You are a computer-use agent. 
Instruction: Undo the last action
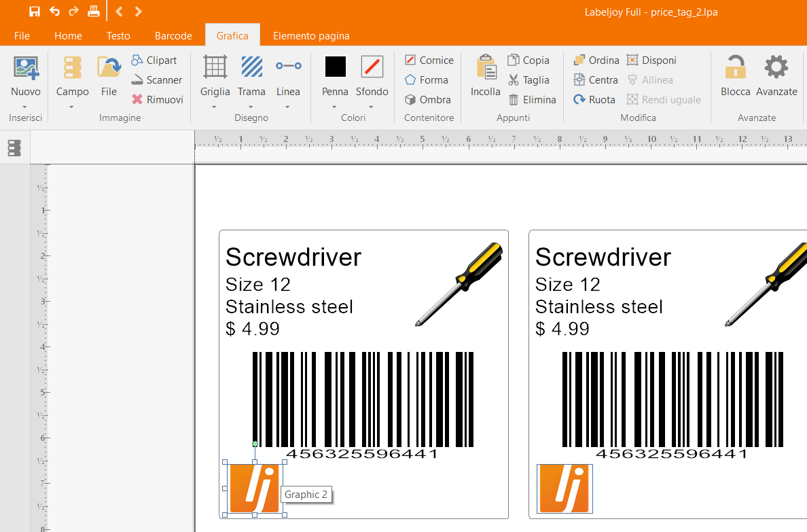click(x=54, y=12)
